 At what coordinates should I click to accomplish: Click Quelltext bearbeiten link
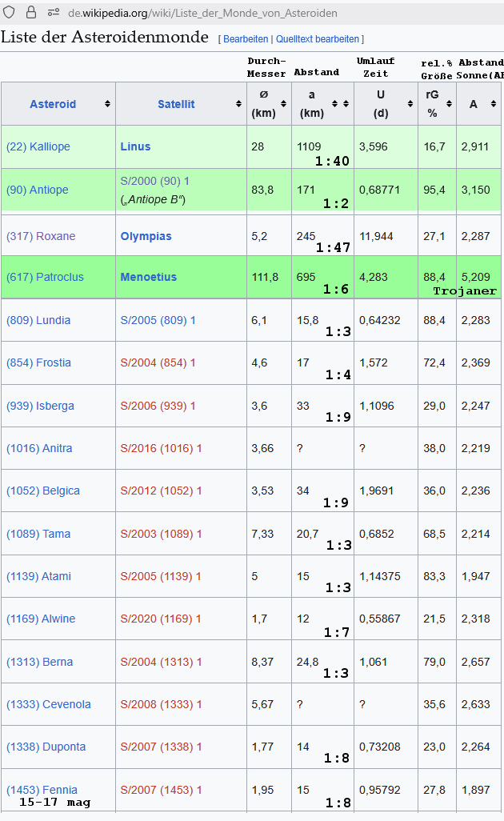point(318,38)
